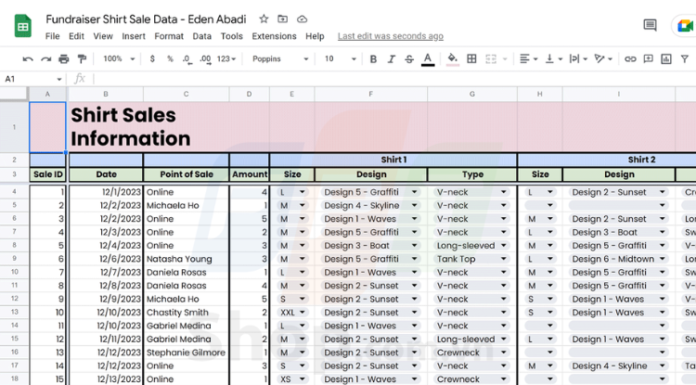
Task: Open the Poppins font dropdown
Action: point(280,59)
